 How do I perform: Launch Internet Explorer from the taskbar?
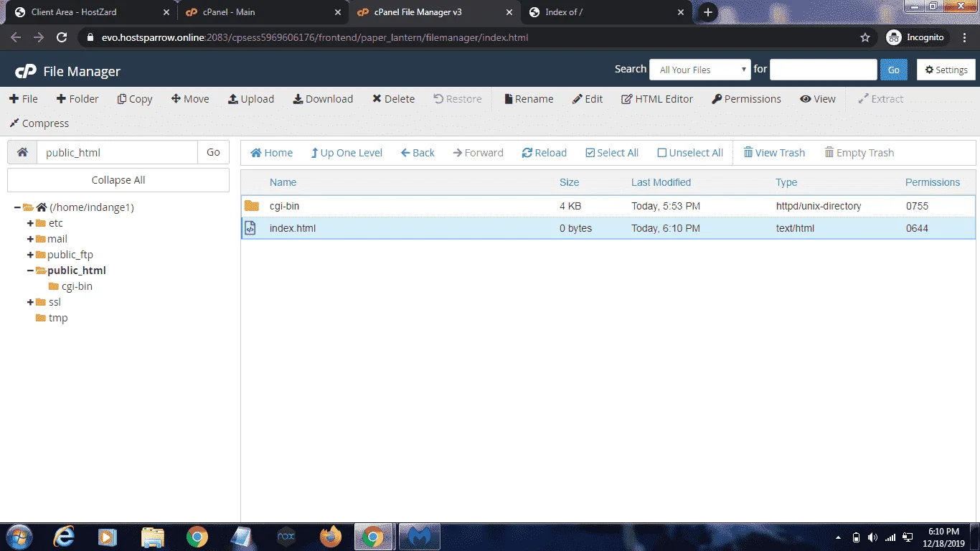[64, 537]
